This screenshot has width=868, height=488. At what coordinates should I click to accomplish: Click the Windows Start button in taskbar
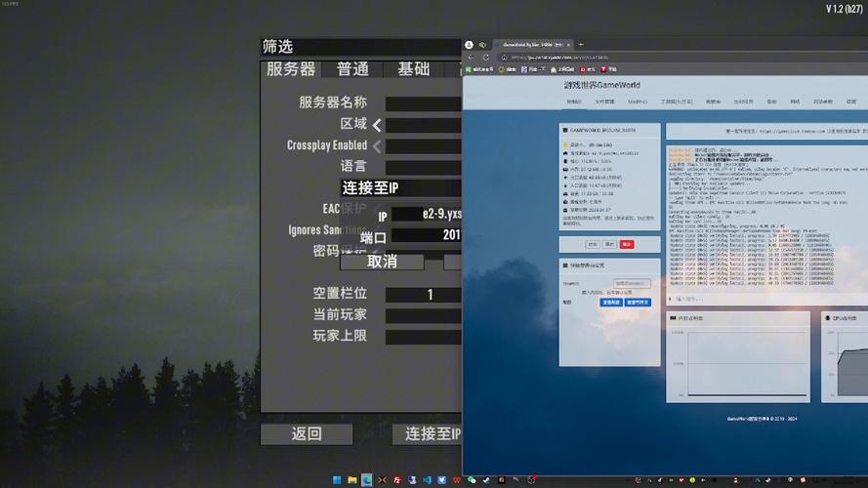tap(338, 479)
